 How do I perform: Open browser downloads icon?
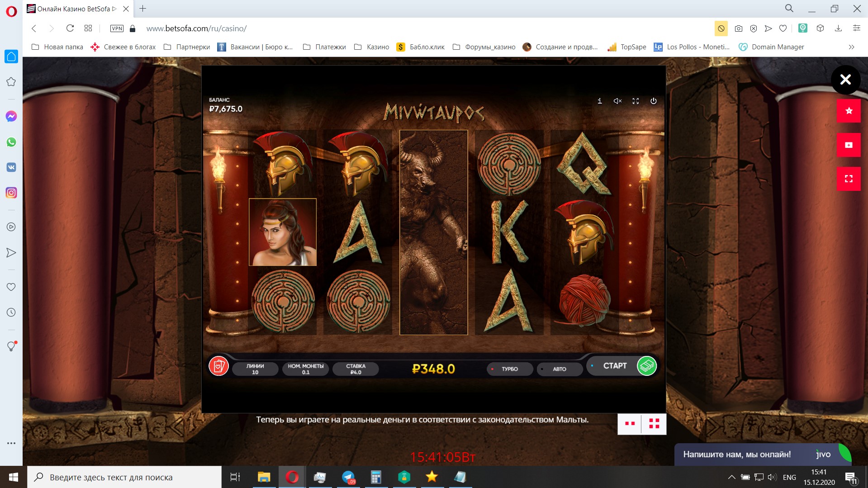click(838, 28)
